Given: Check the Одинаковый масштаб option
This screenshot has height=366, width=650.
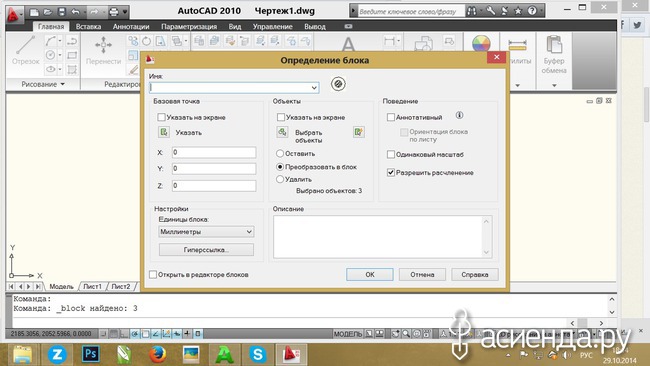Looking at the screenshot, I should (390, 155).
